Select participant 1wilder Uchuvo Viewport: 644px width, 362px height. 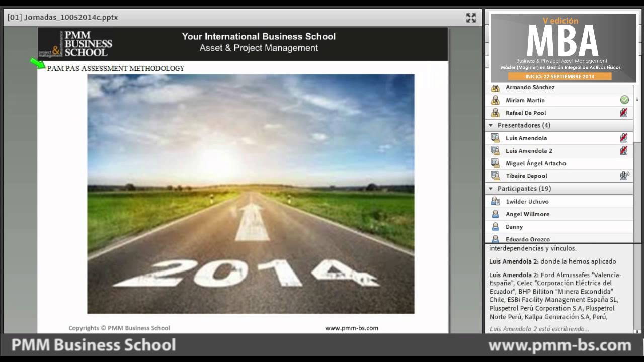tap(559, 201)
